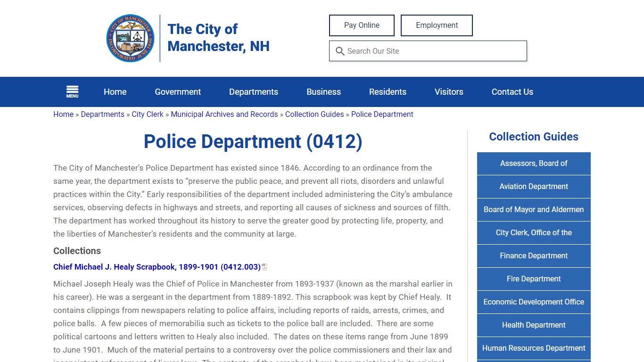Open the Residents navigation item
This screenshot has width=644, height=362.
388,92
